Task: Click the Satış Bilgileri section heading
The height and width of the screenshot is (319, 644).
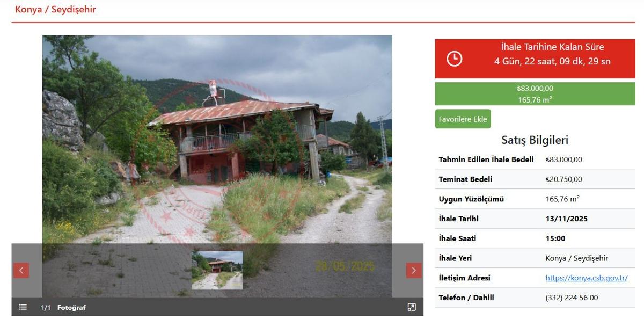Action: click(x=535, y=140)
